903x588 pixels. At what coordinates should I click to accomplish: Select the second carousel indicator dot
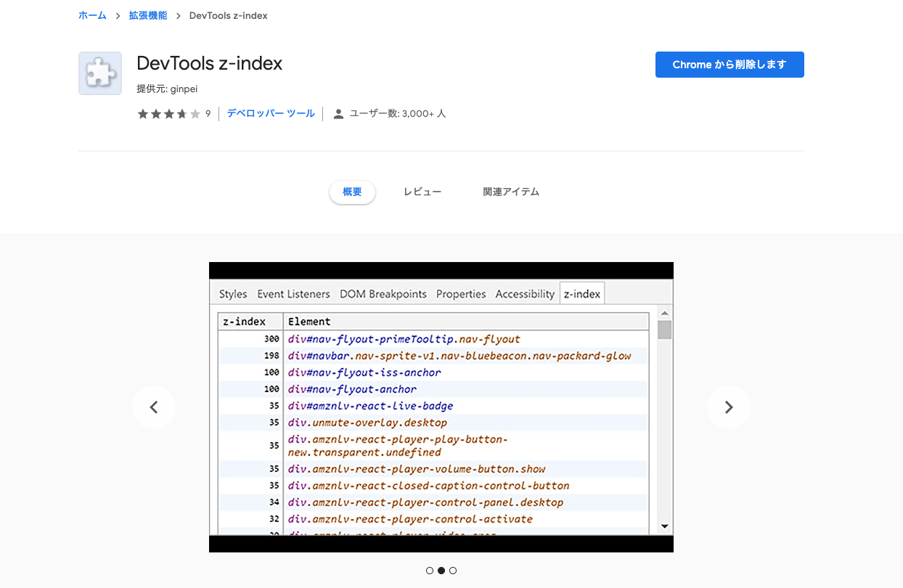441,571
